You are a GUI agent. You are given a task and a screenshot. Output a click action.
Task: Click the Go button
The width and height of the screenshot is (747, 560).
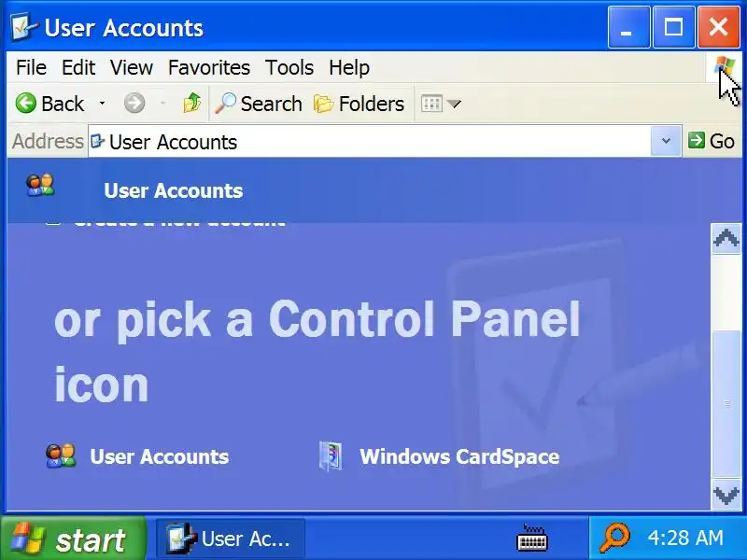(712, 141)
